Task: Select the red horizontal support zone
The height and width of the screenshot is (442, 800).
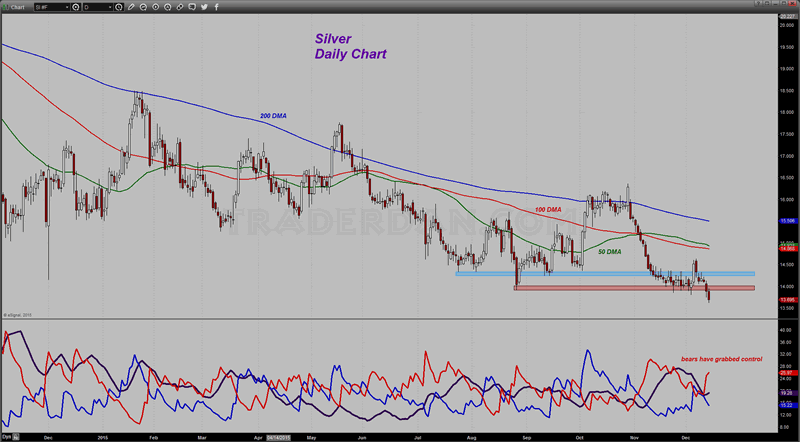Action: pos(634,288)
